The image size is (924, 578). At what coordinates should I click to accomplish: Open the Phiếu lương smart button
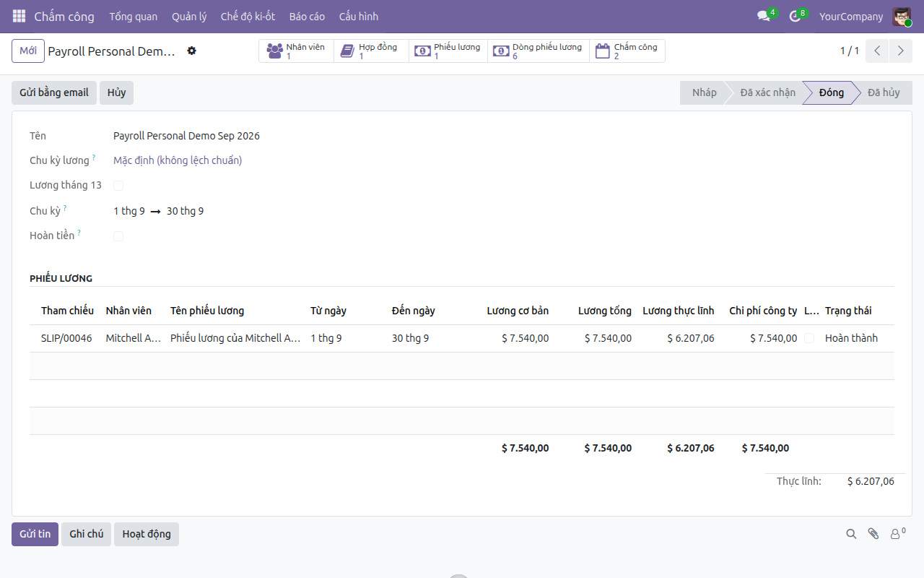[448, 51]
